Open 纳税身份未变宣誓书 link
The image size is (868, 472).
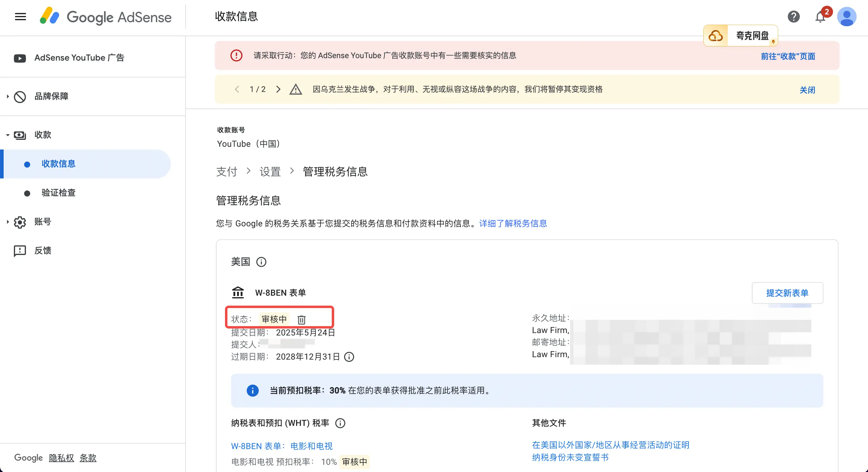pyautogui.click(x=570, y=457)
